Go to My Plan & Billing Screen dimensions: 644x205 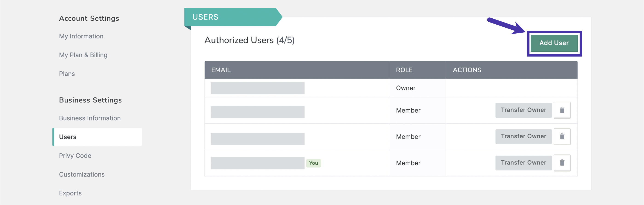tap(83, 55)
